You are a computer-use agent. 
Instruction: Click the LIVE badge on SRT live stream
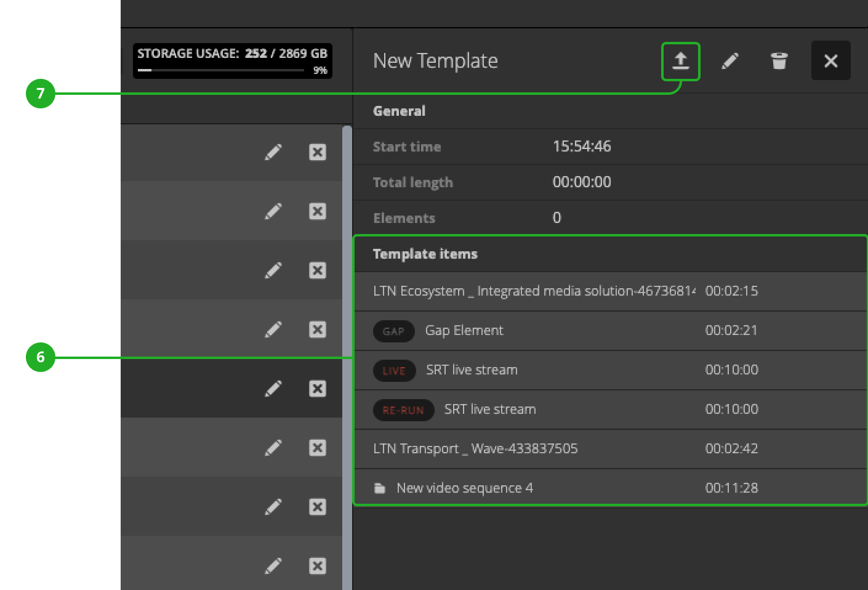(x=394, y=370)
